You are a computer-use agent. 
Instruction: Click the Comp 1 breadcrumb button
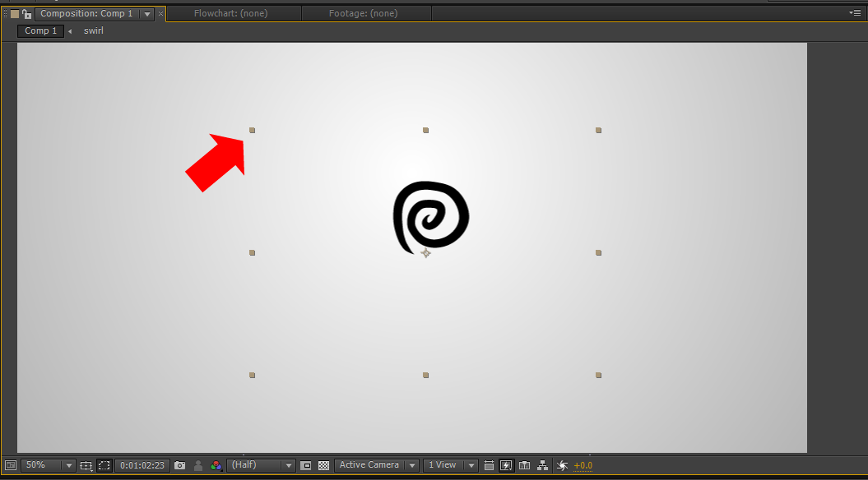(40, 31)
